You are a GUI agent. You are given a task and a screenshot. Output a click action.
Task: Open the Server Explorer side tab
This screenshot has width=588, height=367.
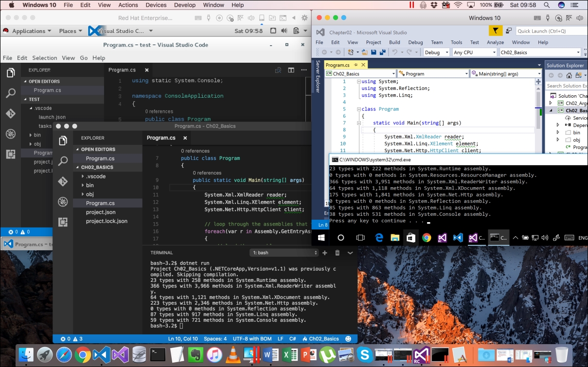318,76
